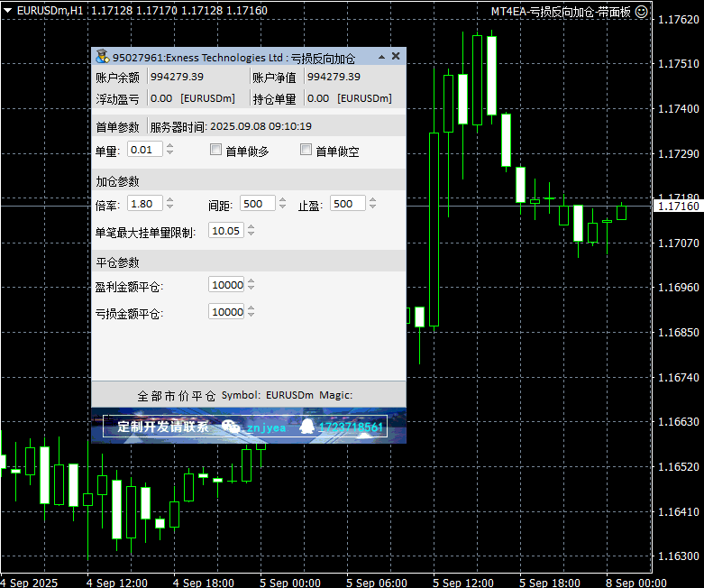This screenshot has height=588, width=704.
Task: Click the 倍率 stepper arrows
Action: [x=170, y=204]
